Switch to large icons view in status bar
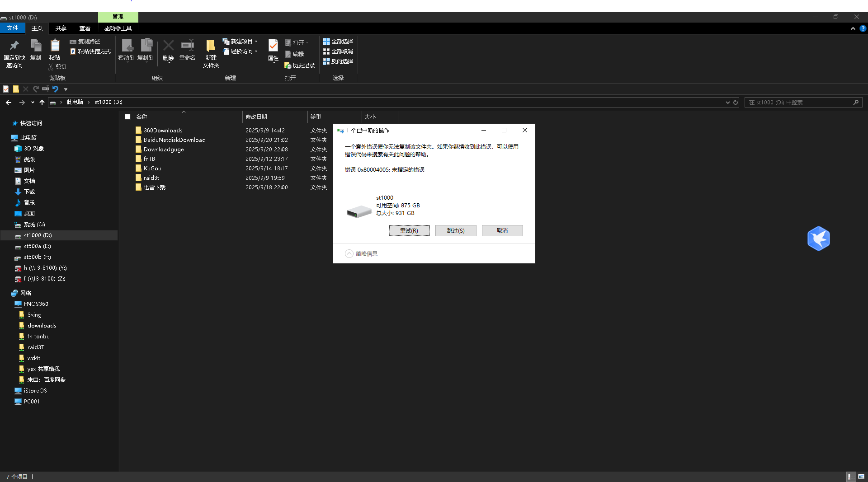868x482 pixels. pos(861,477)
